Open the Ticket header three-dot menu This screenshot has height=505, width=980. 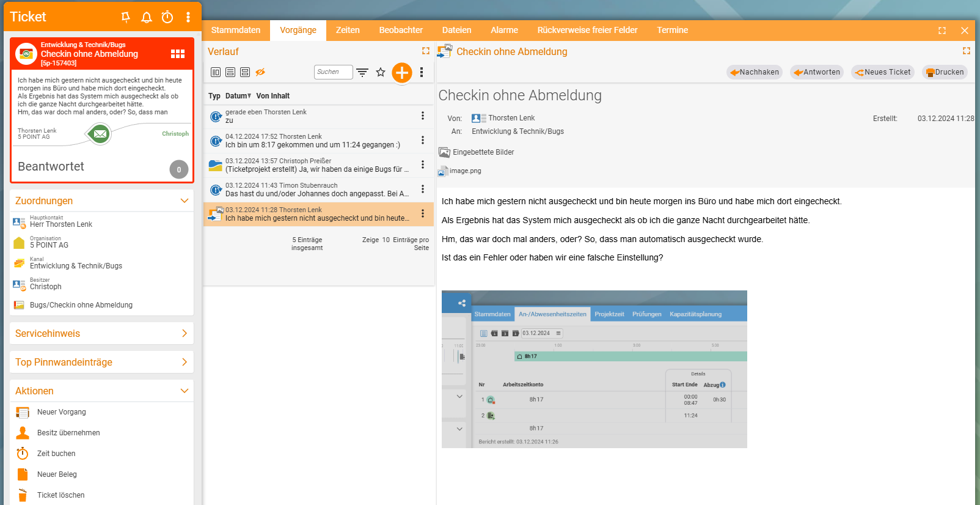click(x=188, y=17)
